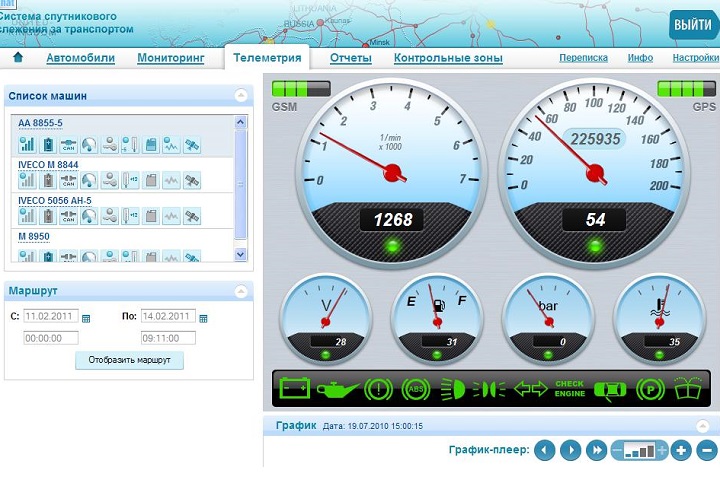Fast-forward the graph player
720x480 pixels.
pyautogui.click(x=597, y=450)
